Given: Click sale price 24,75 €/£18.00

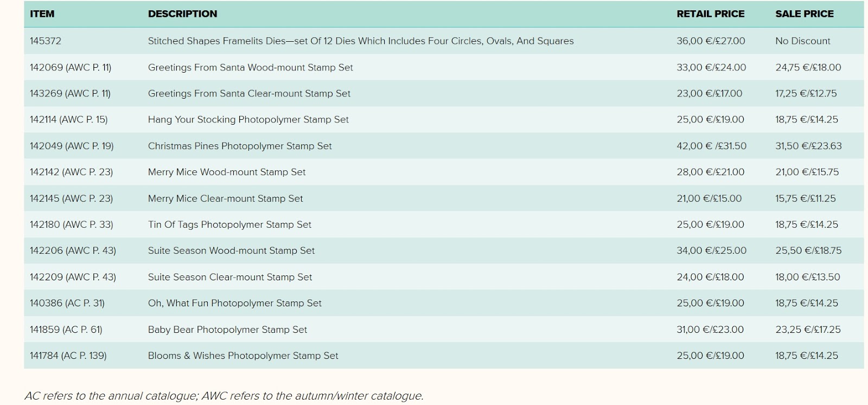Looking at the screenshot, I should tap(808, 67).
